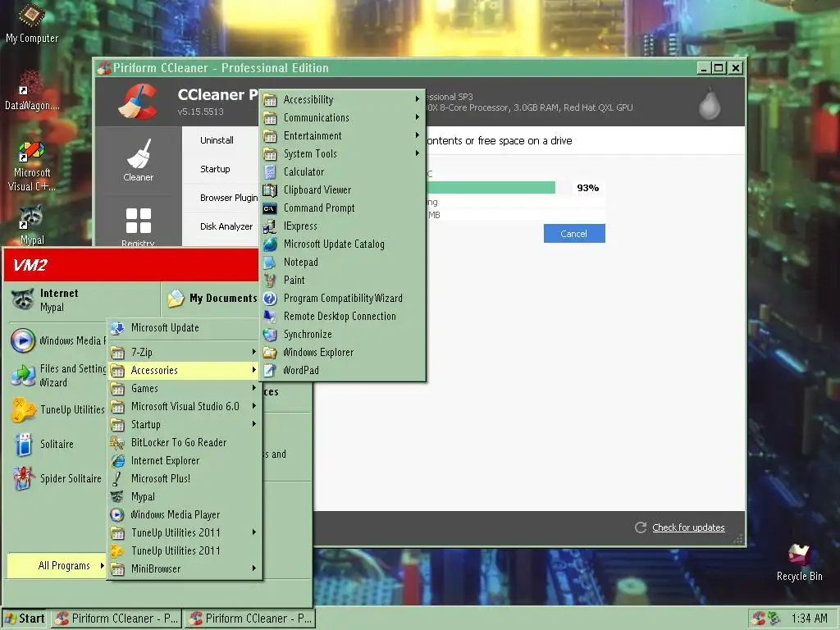840x630 pixels.
Task: Select Accessories in All Programs menu
Action: [184, 370]
